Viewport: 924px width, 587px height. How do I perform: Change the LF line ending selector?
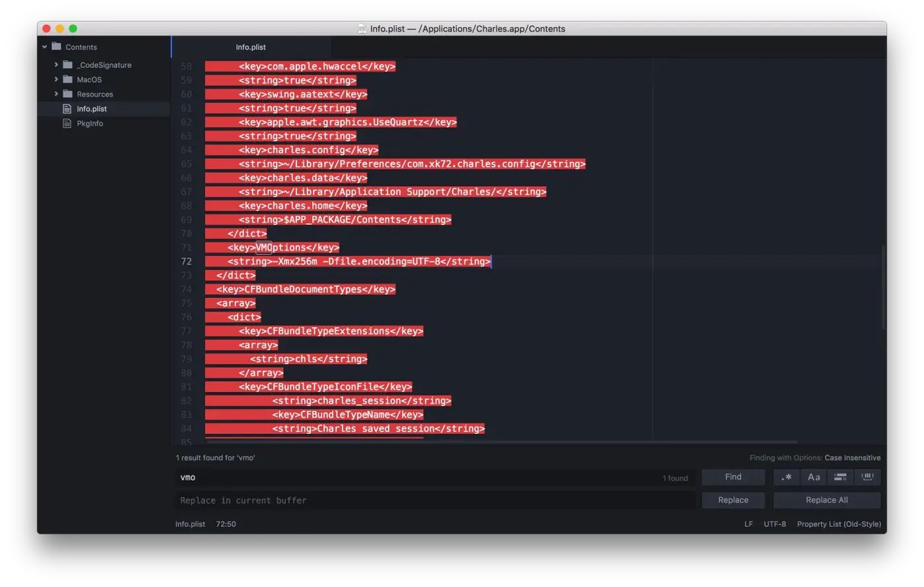click(x=748, y=524)
